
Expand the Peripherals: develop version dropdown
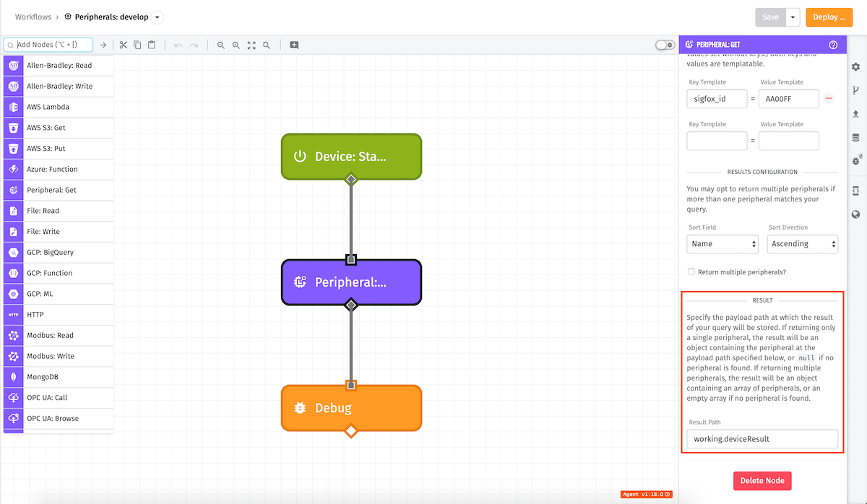pyautogui.click(x=158, y=17)
